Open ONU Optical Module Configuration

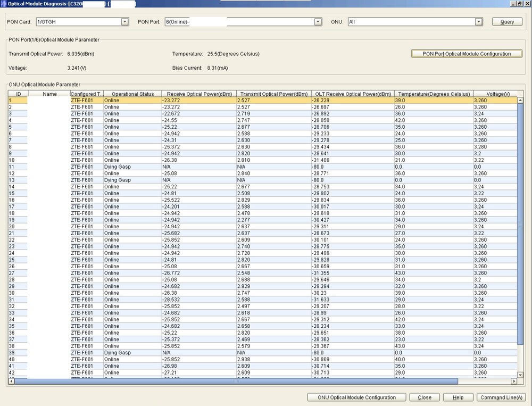[x=356, y=397]
